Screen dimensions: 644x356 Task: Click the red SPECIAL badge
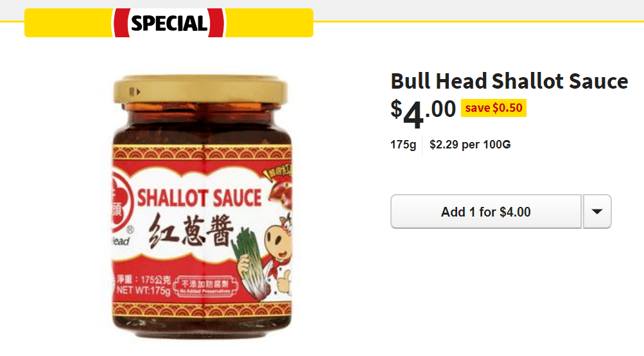coord(169,23)
